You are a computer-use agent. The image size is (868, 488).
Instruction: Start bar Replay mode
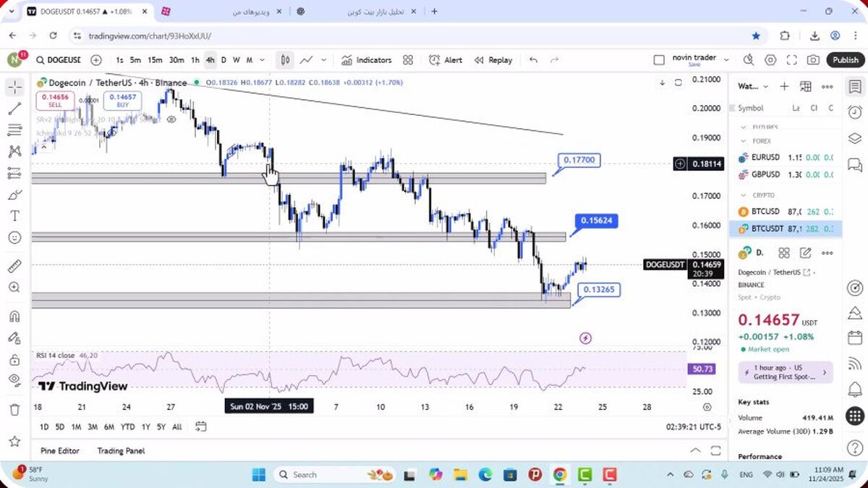(493, 60)
